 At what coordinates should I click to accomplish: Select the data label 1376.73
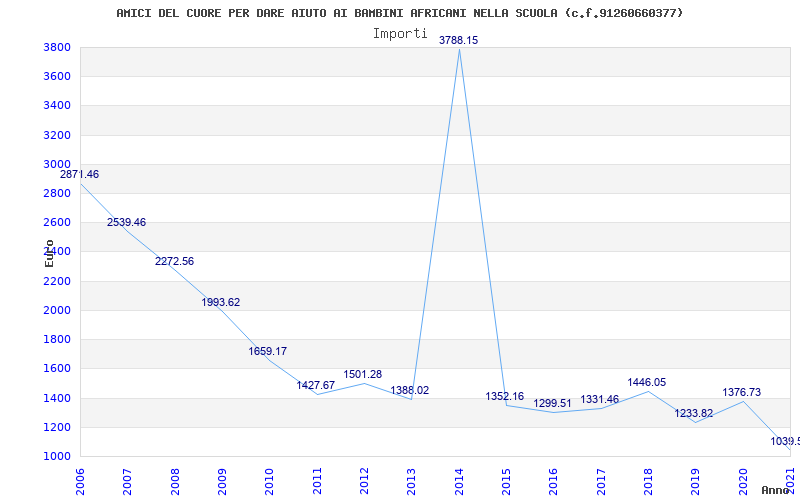pos(742,392)
